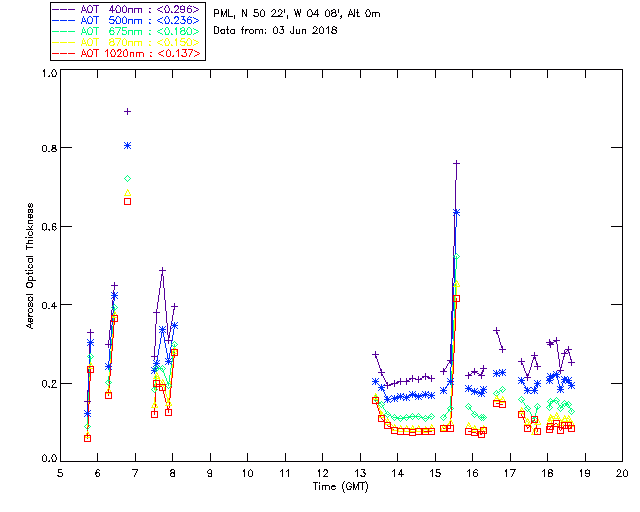This screenshot has height=512, width=640.
Task: Click the x-axis label 5
Action: [x=60, y=473]
